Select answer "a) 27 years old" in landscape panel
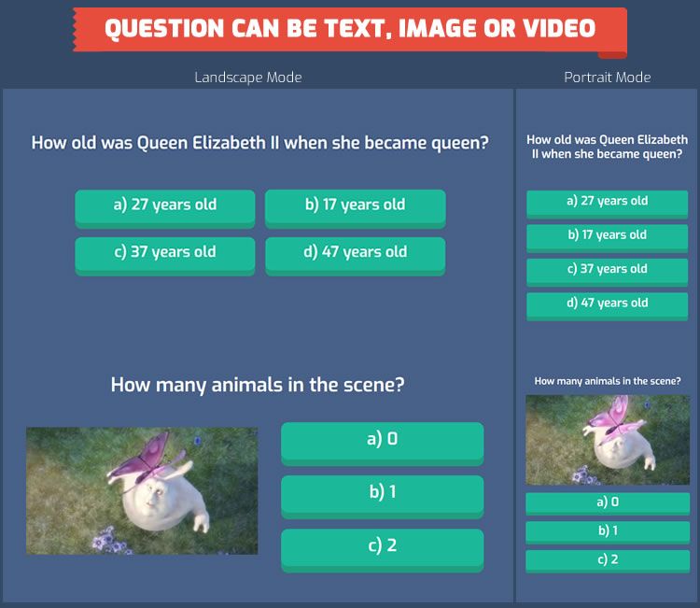The height and width of the screenshot is (608, 700). [x=164, y=205]
